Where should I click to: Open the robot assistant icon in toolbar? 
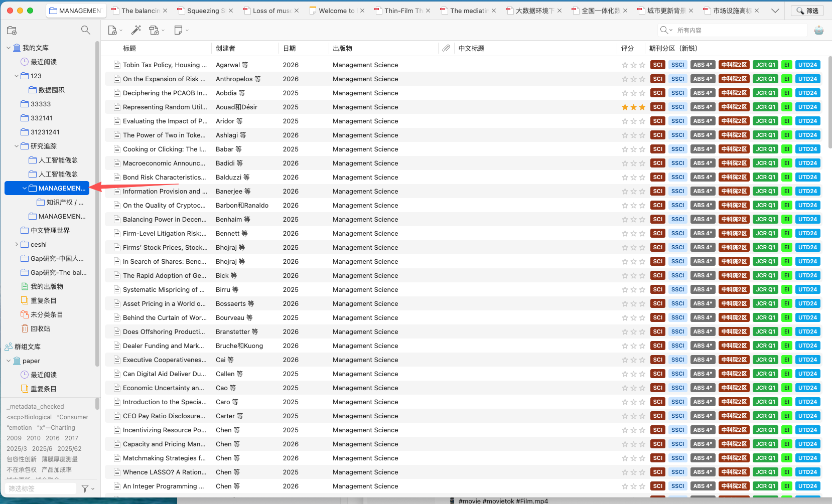(819, 30)
